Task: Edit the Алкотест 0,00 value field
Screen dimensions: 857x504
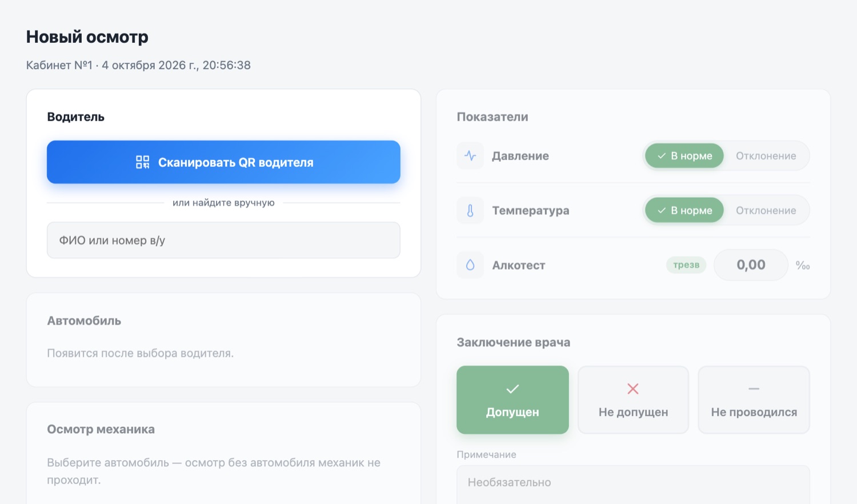Action: (751, 265)
